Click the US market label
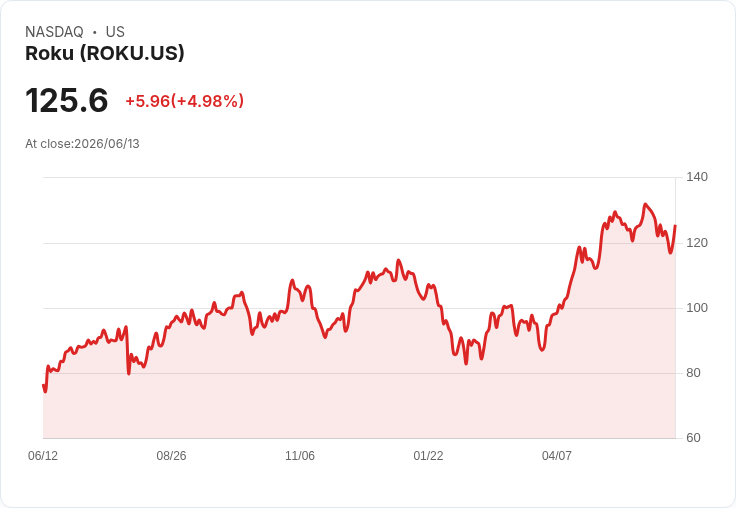 [115, 32]
